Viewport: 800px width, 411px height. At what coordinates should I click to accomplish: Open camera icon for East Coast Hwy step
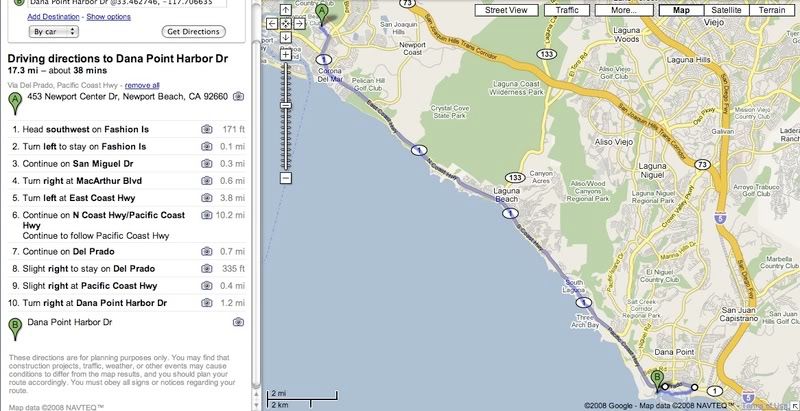click(x=207, y=198)
